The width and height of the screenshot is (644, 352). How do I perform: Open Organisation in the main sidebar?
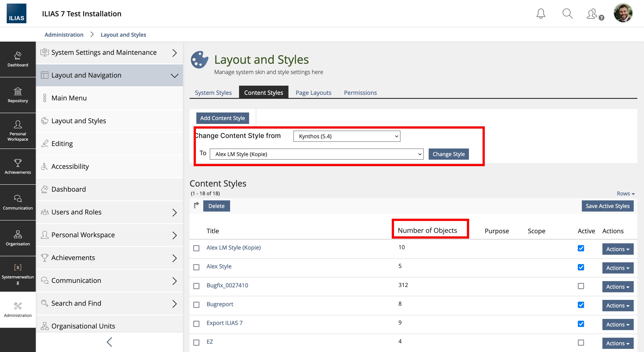pos(18,238)
